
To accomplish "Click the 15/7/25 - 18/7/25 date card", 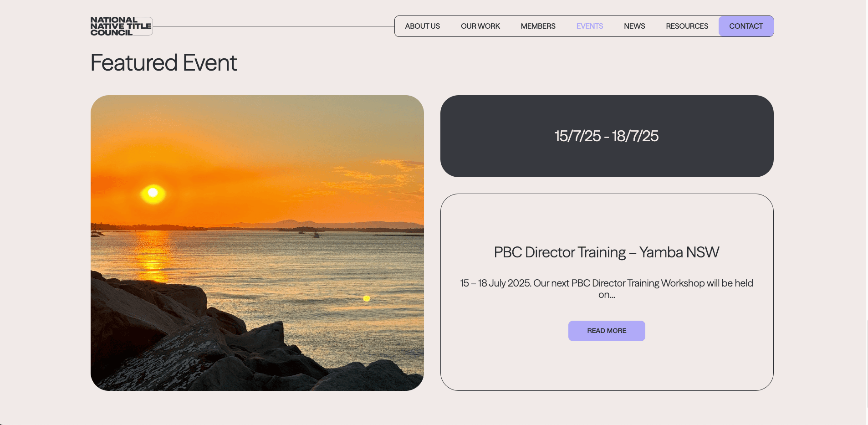I will point(607,136).
